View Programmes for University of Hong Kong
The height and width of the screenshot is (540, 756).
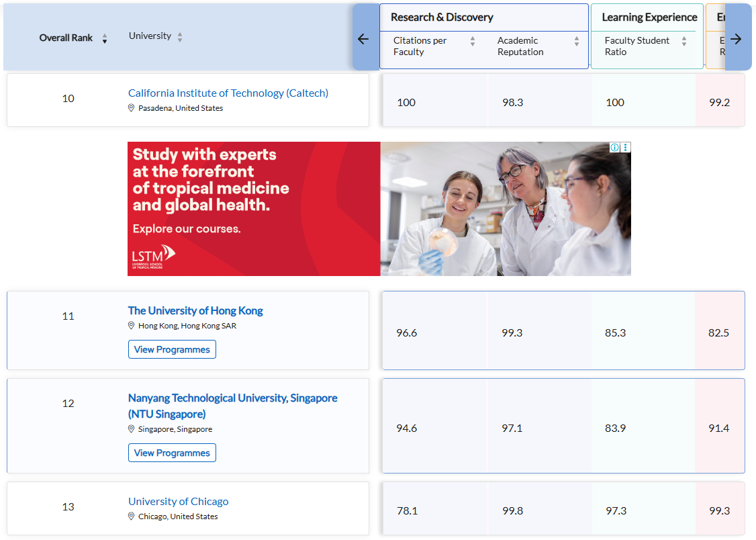(172, 349)
